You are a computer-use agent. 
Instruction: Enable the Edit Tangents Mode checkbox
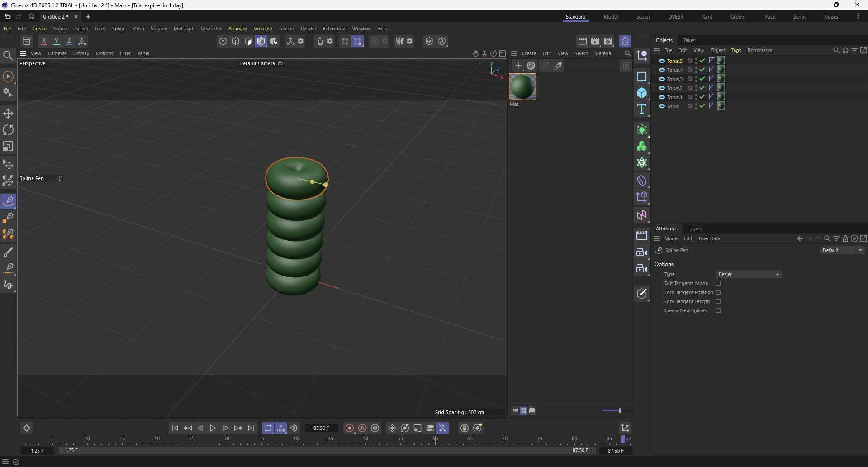pos(718,283)
